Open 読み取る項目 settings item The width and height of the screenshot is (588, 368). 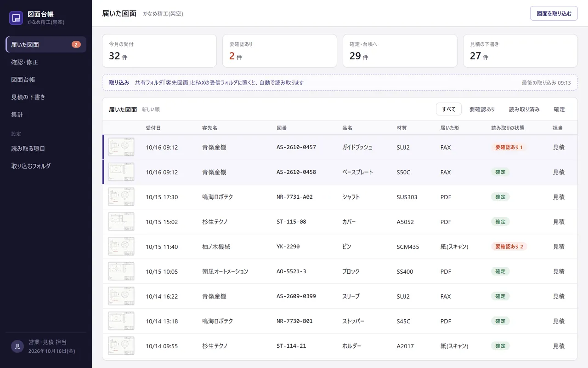[46, 149]
